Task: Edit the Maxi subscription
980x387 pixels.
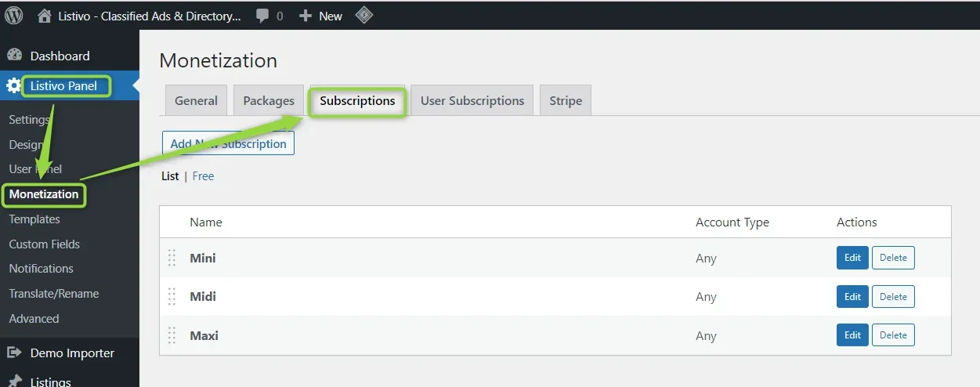Action: click(x=852, y=335)
